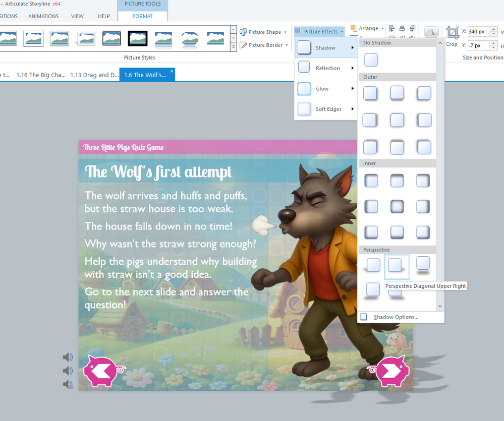Choose Perspective Diagonal Lower Left shadow

(372, 290)
